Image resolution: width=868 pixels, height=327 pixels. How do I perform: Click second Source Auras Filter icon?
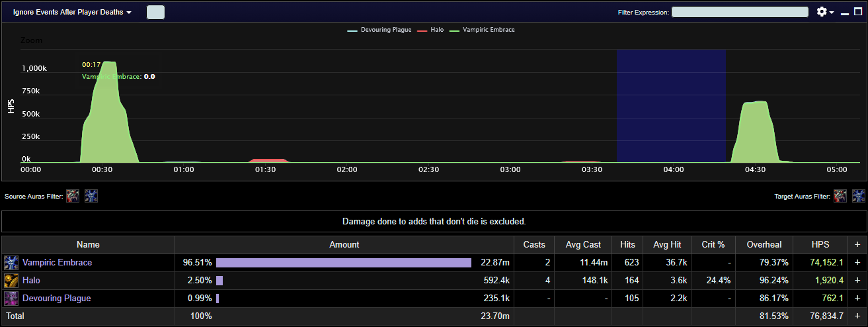click(91, 196)
